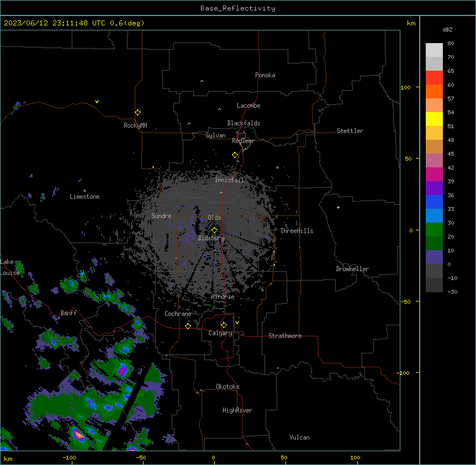Select the purple 36-39 dBZ legend swatch
This screenshot has width=476, height=465.
[434, 188]
